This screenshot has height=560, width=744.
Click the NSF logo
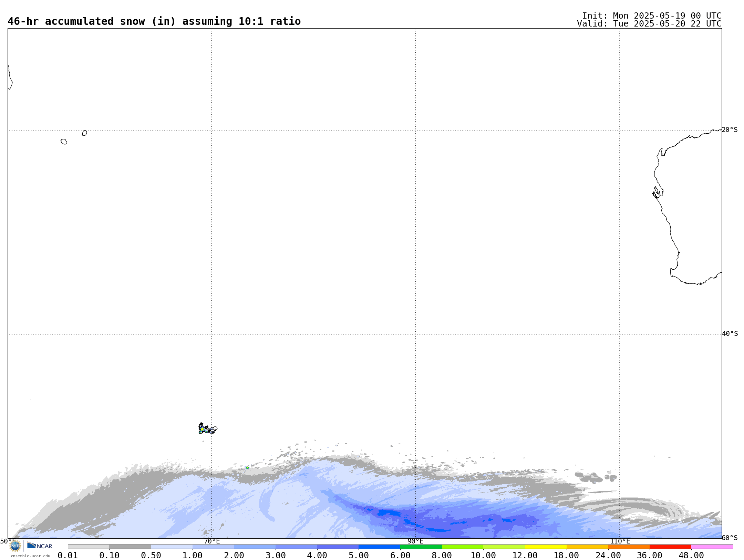pyautogui.click(x=15, y=546)
